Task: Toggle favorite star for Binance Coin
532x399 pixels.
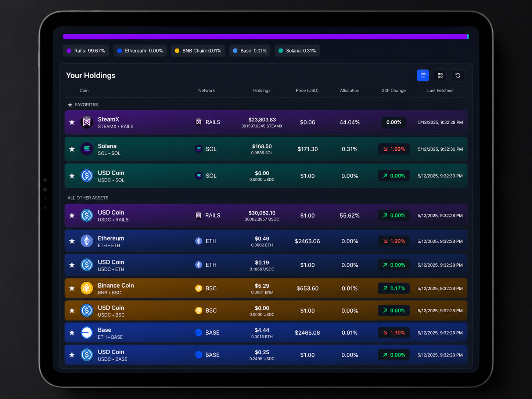Action: click(x=72, y=288)
